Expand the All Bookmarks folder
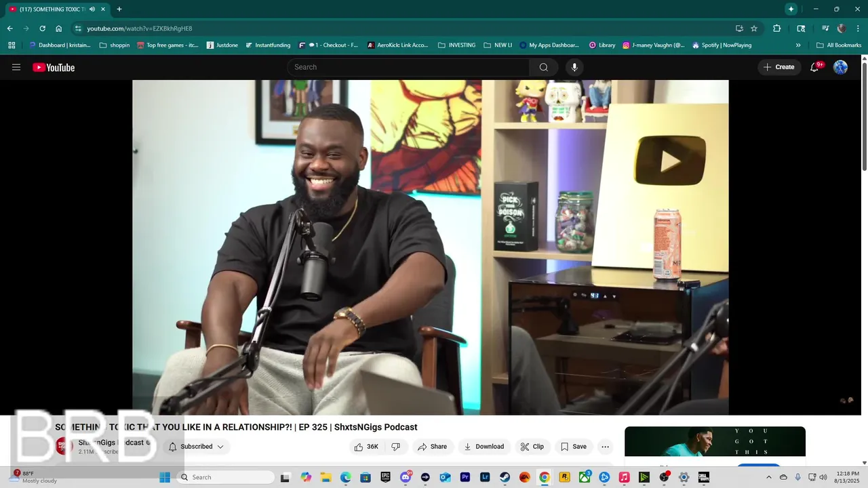 (839, 45)
